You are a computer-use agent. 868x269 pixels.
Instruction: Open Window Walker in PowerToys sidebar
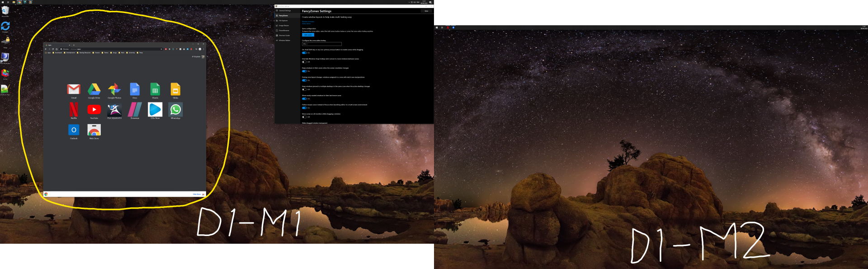pyautogui.click(x=288, y=40)
